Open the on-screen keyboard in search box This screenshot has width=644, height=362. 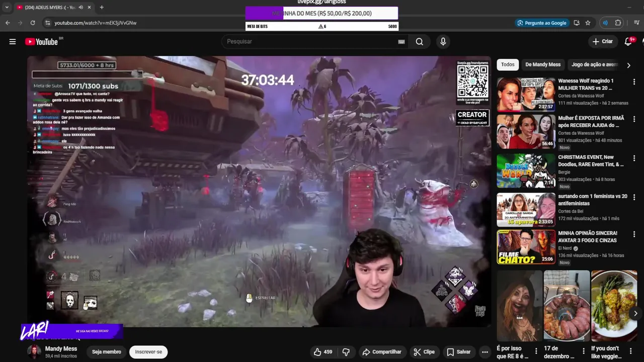pos(401,42)
